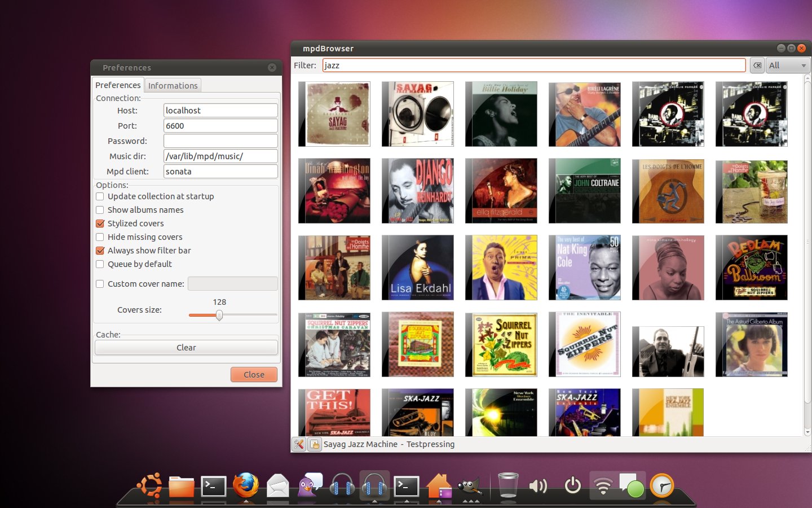Launch Firefox from the dock

click(x=246, y=485)
